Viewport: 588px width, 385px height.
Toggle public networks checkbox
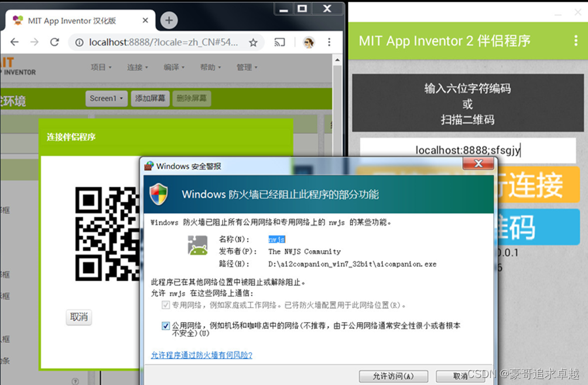coord(165,326)
